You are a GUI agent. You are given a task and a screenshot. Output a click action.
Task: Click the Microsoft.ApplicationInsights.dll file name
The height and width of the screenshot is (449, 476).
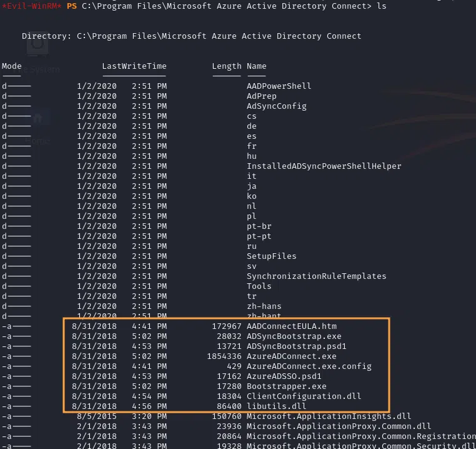[x=329, y=416]
